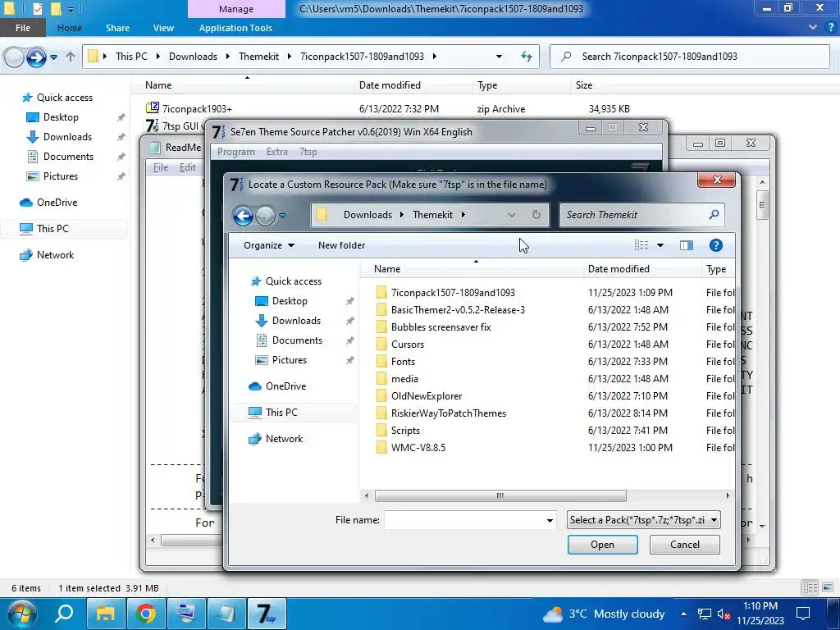Click the 7tsp app taskbar icon
The width and height of the screenshot is (840, 630).
pyautogui.click(x=267, y=614)
